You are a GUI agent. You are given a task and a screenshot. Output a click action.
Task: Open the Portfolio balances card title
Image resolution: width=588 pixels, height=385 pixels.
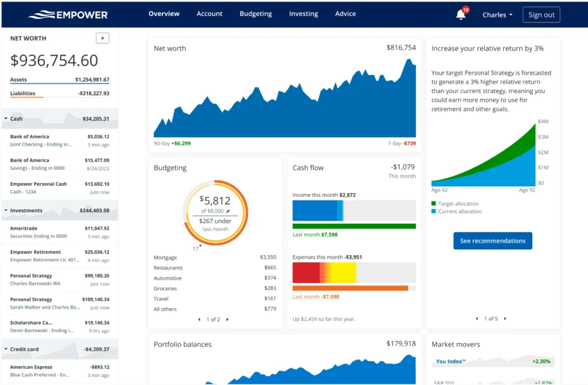coord(182,344)
